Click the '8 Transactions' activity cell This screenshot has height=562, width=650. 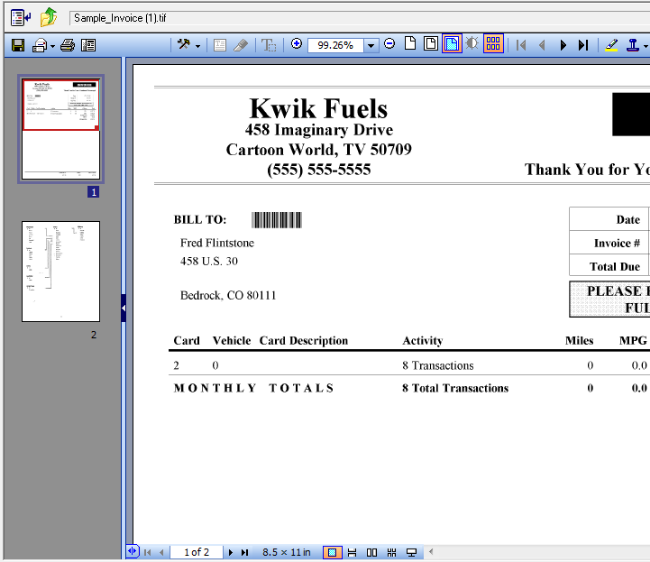pos(438,366)
